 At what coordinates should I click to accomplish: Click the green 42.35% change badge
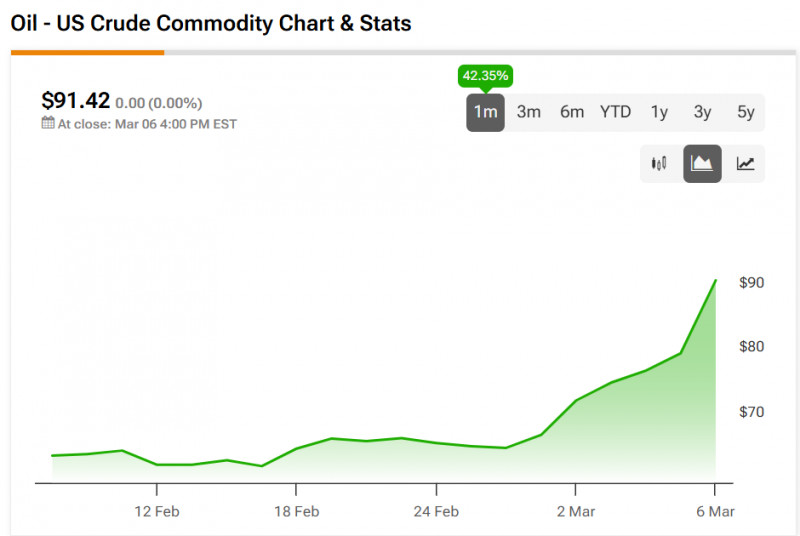point(485,76)
